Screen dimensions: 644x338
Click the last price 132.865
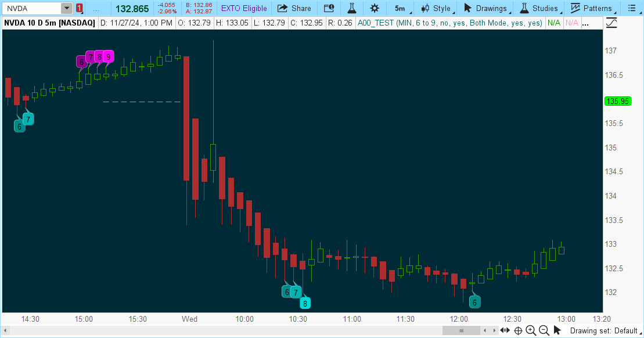click(x=132, y=9)
